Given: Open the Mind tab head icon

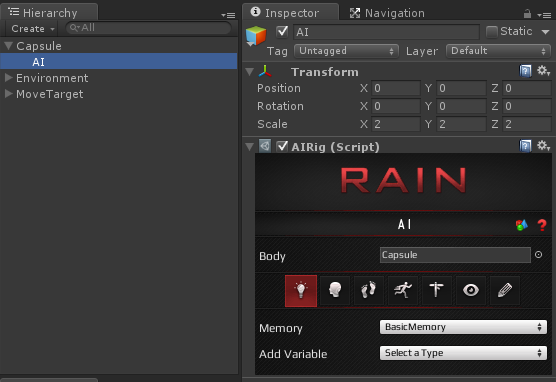Looking at the screenshot, I should (335, 290).
